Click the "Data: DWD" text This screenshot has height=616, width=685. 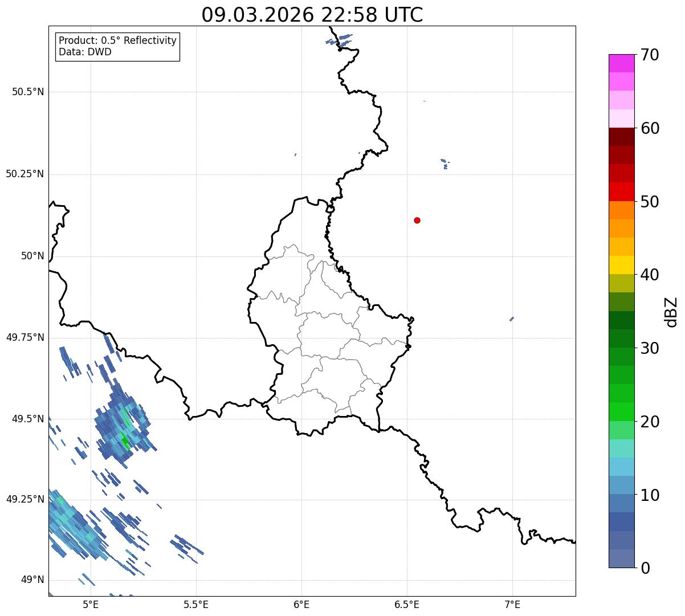point(85,52)
